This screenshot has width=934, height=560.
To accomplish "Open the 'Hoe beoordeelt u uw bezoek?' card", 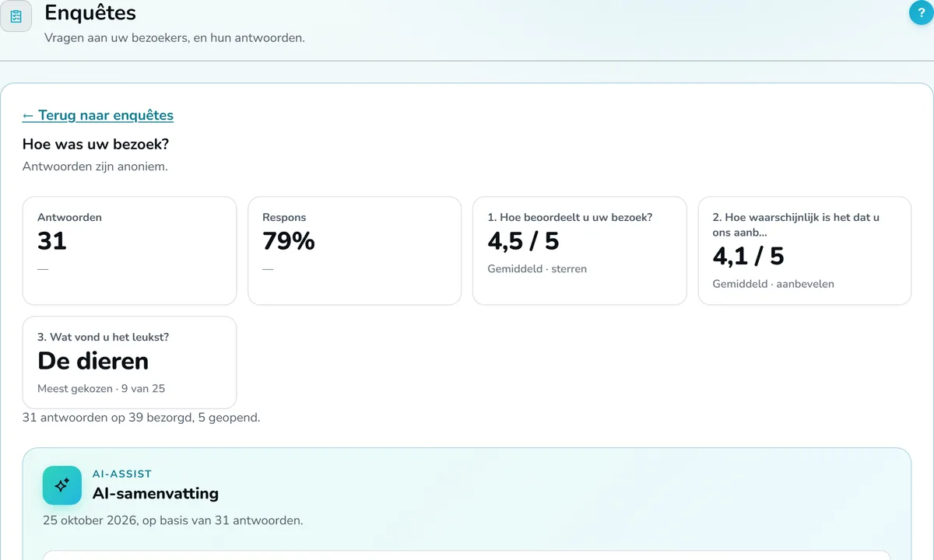I will pyautogui.click(x=580, y=250).
